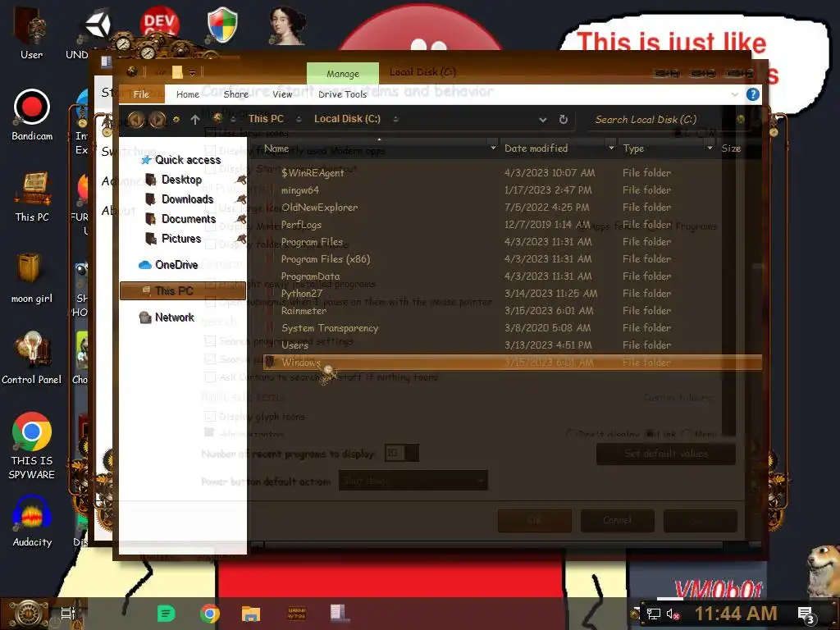
Task: Select the User desktop icon
Action: [31, 33]
